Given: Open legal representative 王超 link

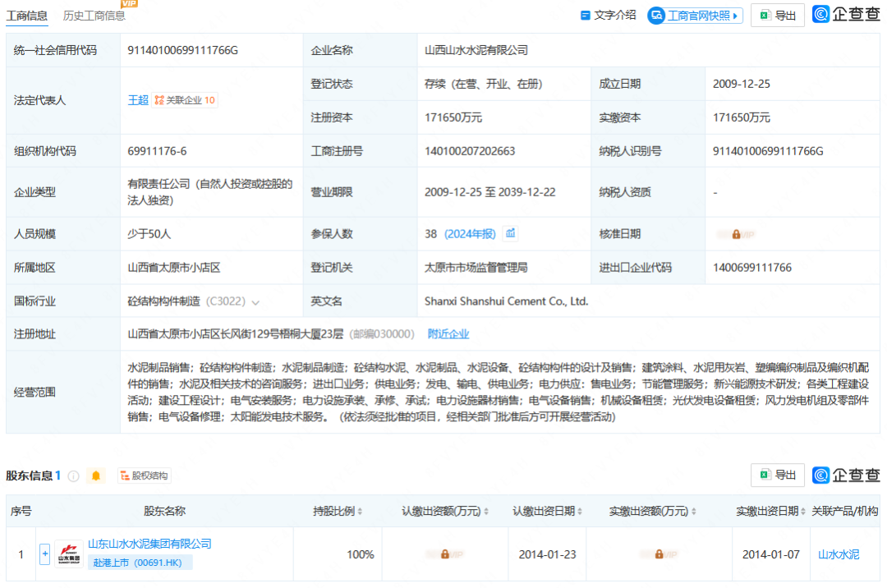Looking at the screenshot, I should pos(137,100).
